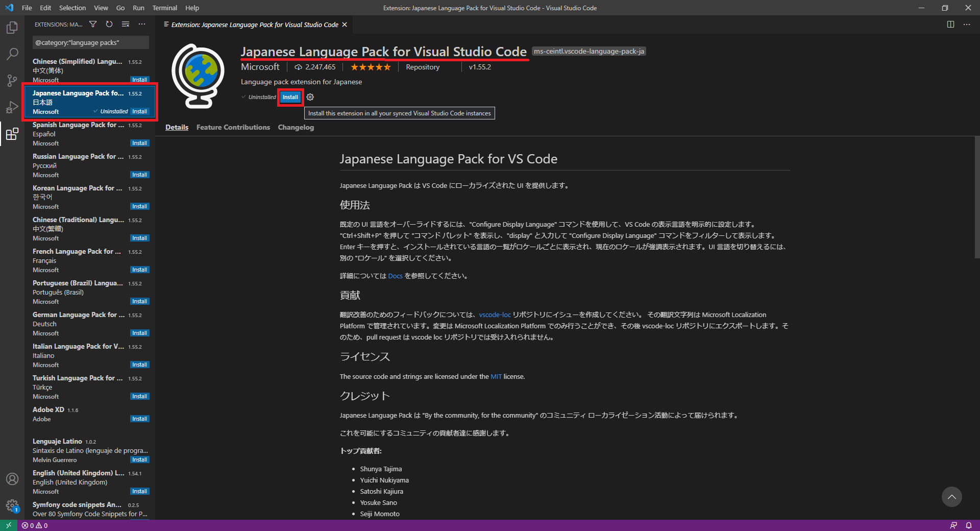Open notifications bell in status bar
Screen dimensions: 980x531
pyautogui.click(x=969, y=525)
